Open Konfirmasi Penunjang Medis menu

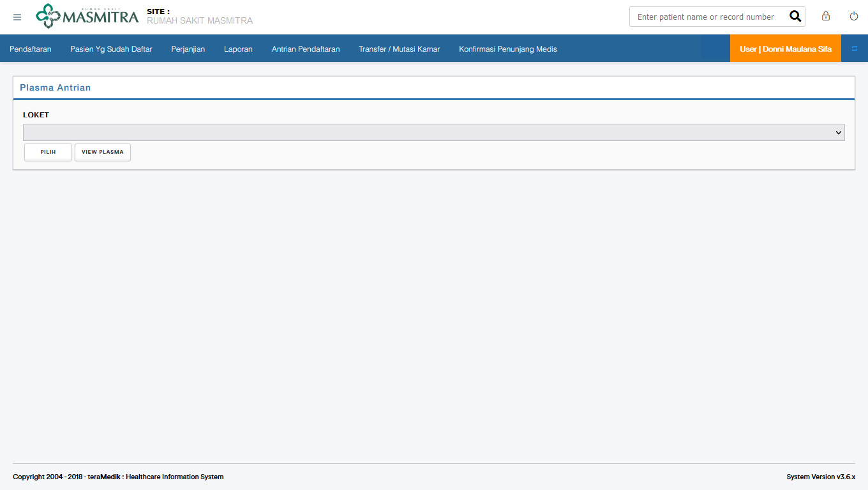[x=508, y=48]
